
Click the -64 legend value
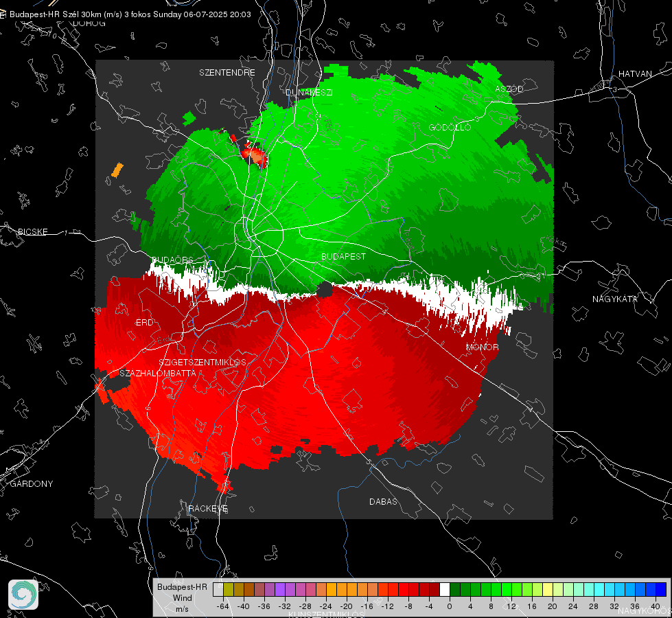pyautogui.click(x=222, y=606)
